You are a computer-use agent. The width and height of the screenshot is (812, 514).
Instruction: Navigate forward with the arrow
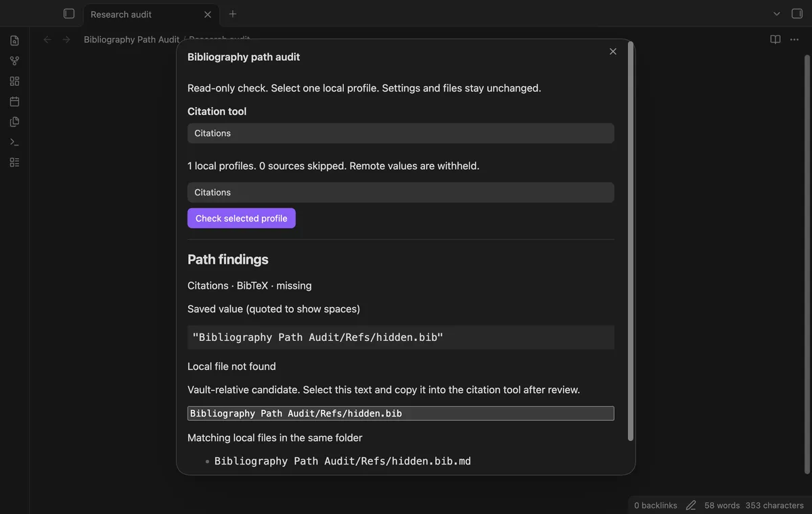tap(66, 40)
